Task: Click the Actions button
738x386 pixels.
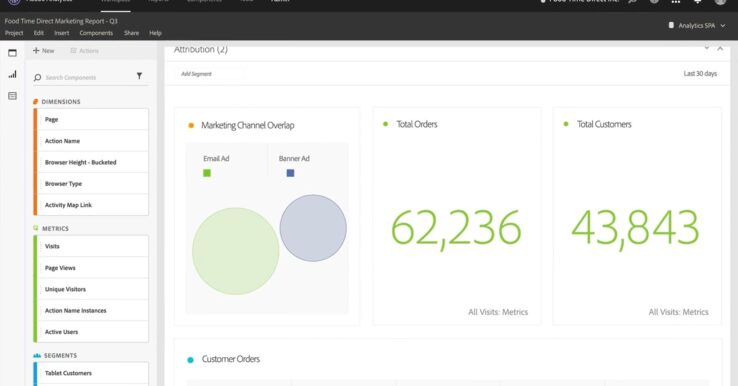Action: tap(85, 51)
